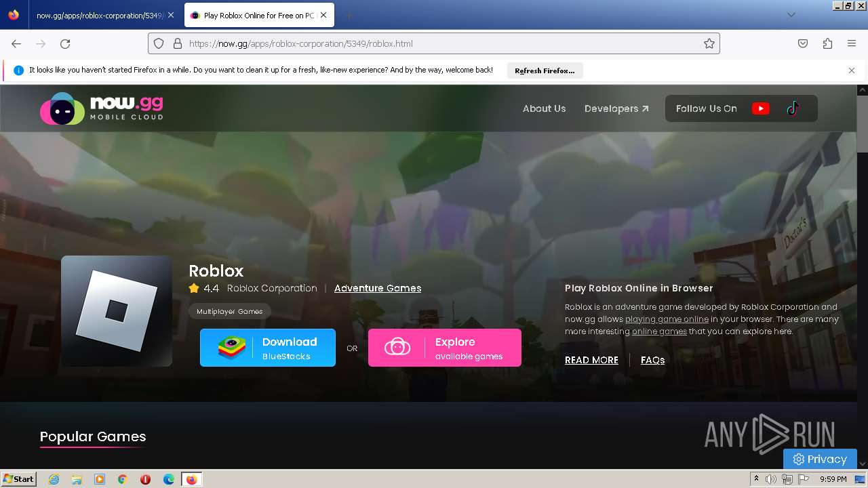
Task: Launch Chrome from the taskbar
Action: 123,479
